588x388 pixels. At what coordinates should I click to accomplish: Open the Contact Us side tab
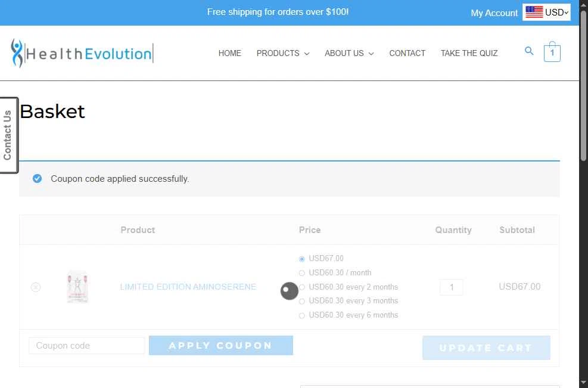point(8,135)
